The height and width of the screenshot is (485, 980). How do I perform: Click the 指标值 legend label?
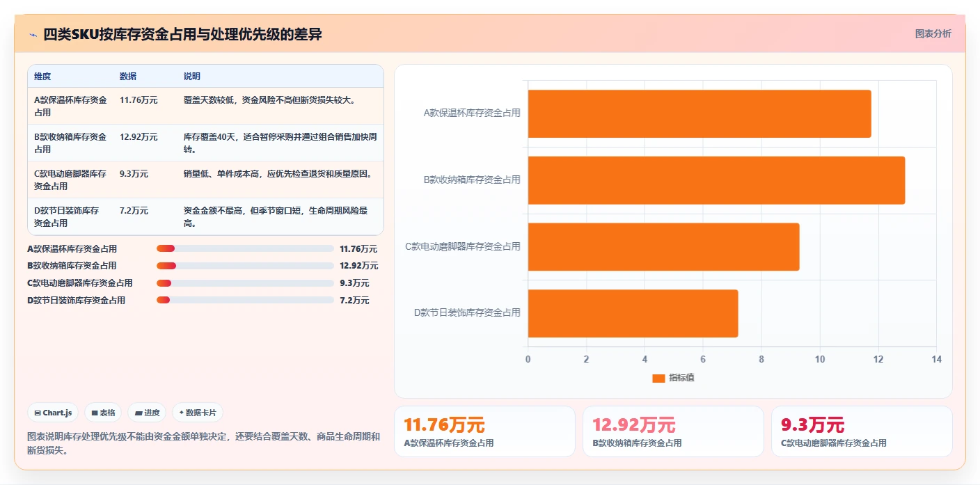(682, 378)
